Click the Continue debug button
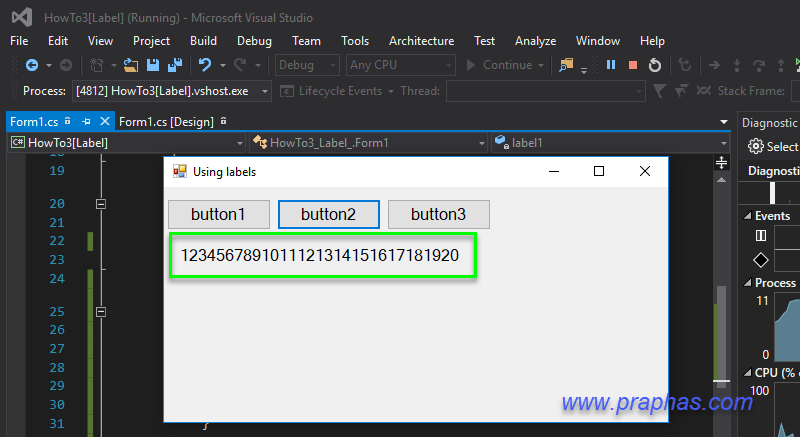Screen dimensions: 800x437 [499, 65]
